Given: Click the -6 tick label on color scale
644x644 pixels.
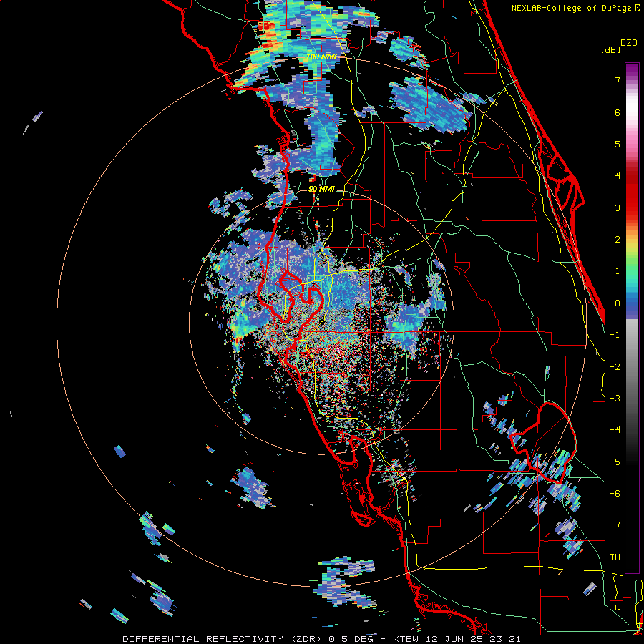Looking at the screenshot, I should point(615,494).
